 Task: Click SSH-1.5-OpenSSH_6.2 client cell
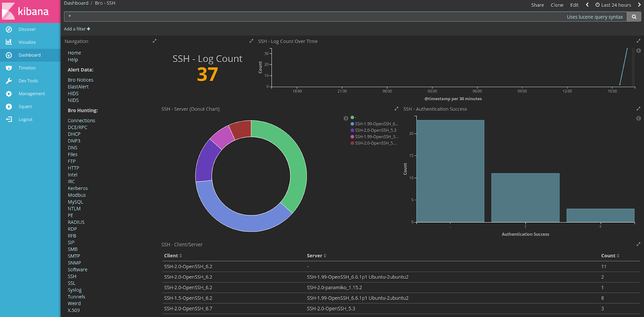[x=188, y=298]
